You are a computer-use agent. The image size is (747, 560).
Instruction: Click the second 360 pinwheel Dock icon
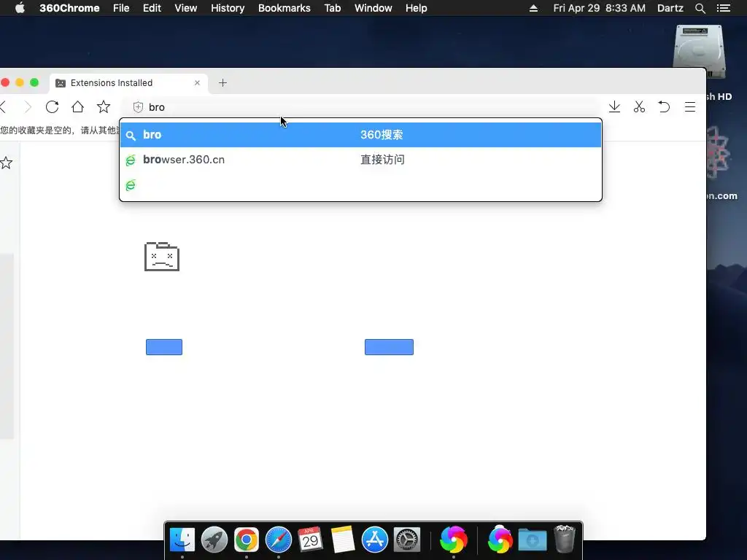tap(500, 540)
